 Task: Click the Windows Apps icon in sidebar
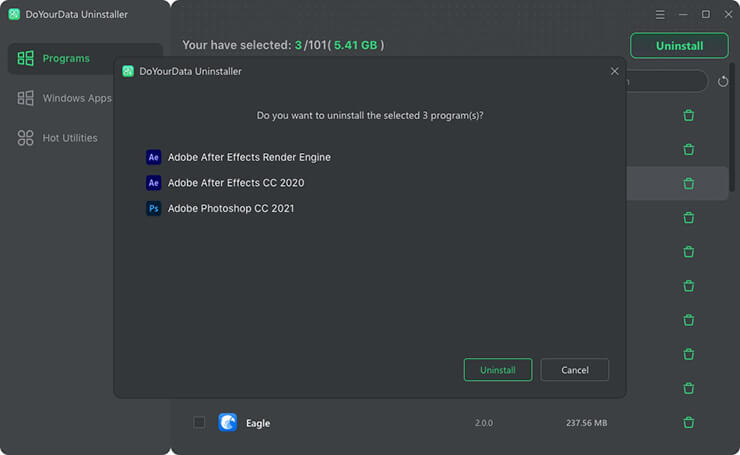[x=25, y=98]
